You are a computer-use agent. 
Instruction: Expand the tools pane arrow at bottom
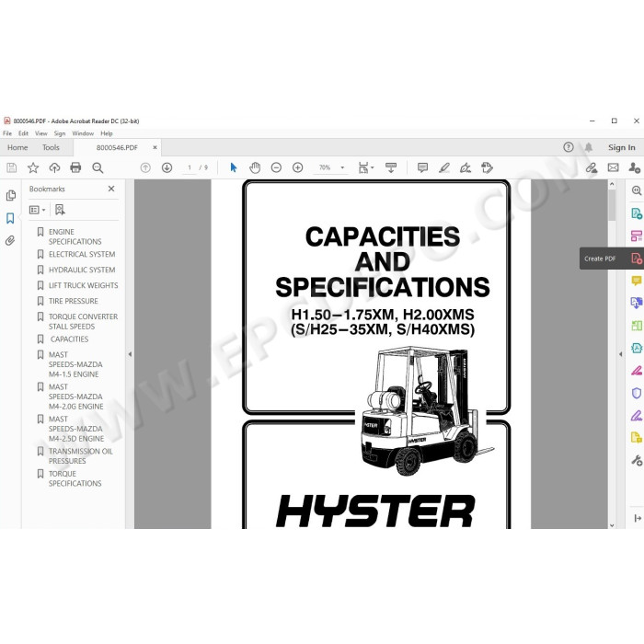click(638, 518)
